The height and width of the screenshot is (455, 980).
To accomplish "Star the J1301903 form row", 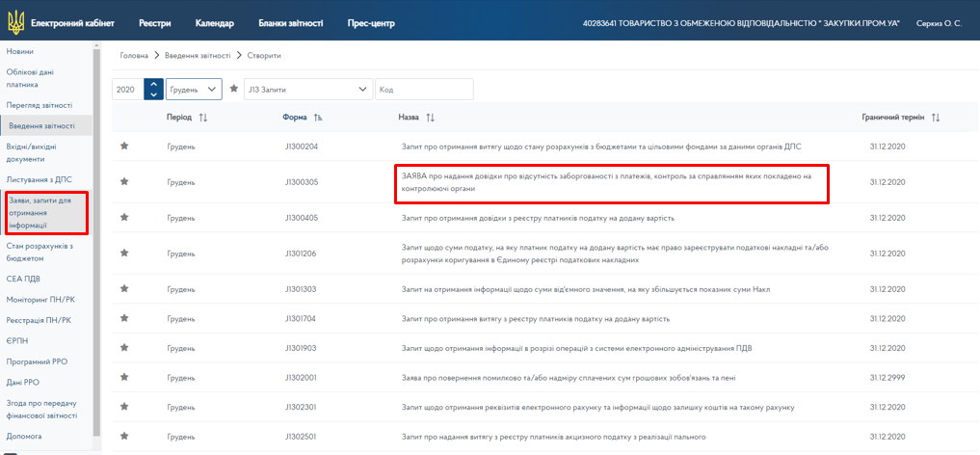I will click(123, 348).
